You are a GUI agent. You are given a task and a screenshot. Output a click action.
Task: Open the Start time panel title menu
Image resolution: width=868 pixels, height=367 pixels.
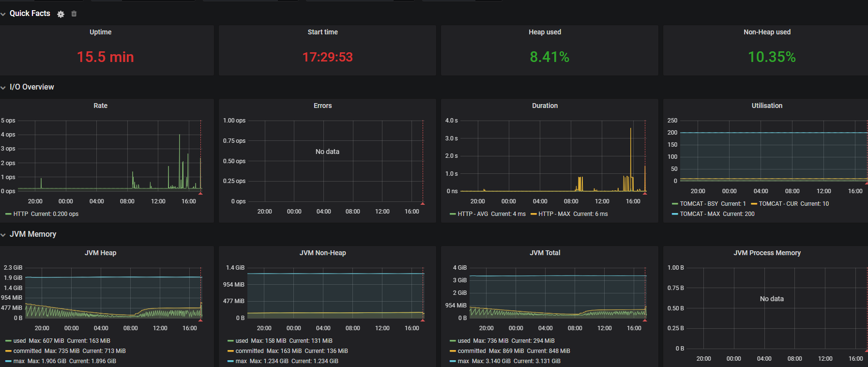[323, 32]
